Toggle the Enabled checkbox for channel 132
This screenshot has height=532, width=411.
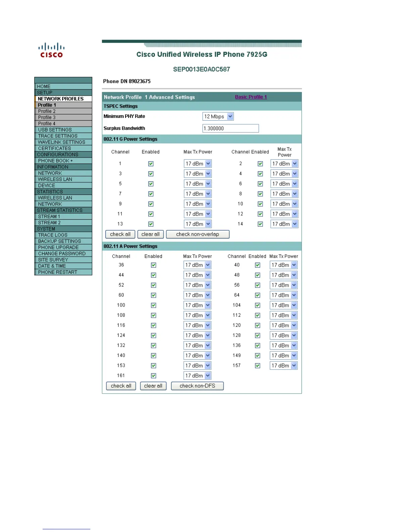(x=153, y=346)
